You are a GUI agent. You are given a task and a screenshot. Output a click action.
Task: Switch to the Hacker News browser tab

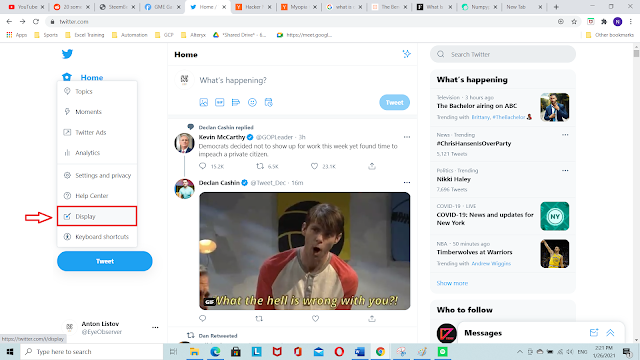click(252, 7)
